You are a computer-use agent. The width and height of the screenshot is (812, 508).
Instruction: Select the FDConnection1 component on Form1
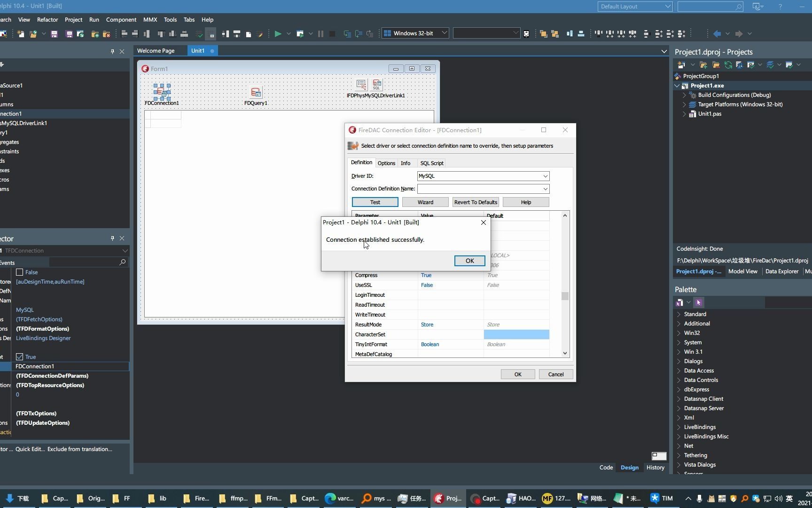[162, 91]
